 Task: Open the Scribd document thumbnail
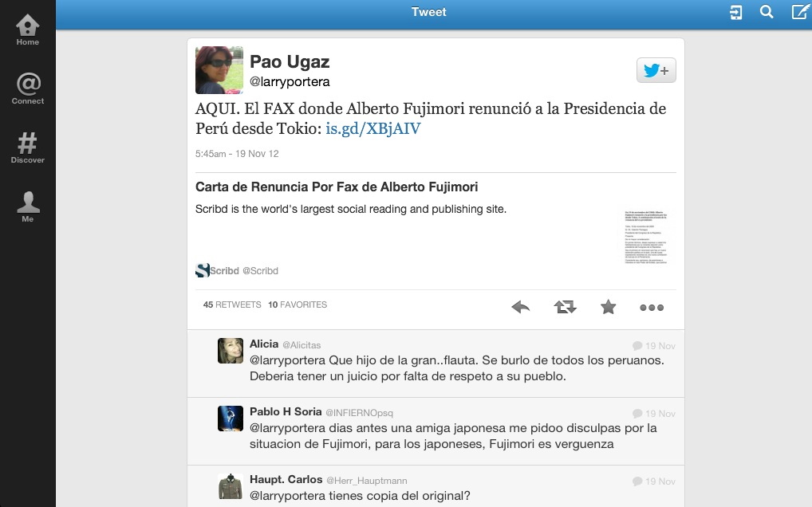tap(646, 238)
